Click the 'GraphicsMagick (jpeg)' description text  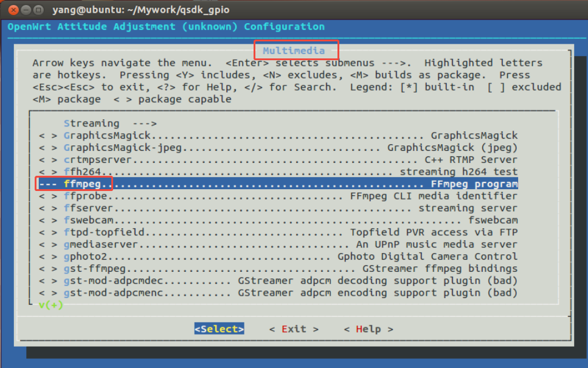452,147
